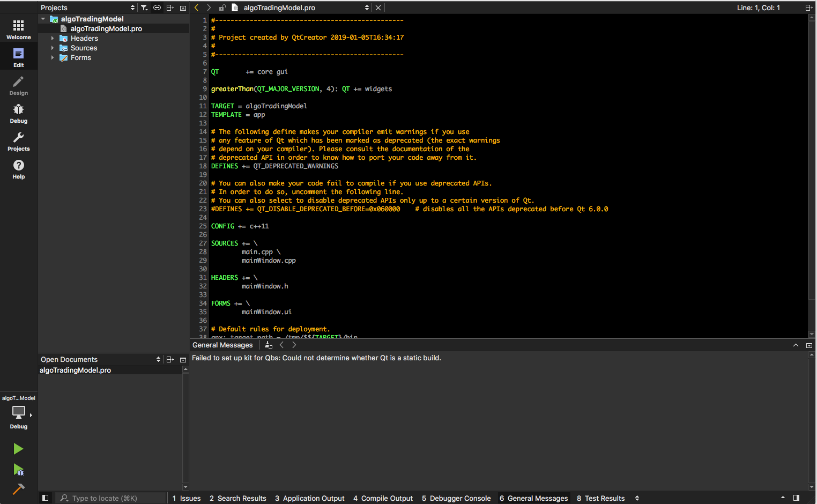Click the editor vertical scrollbar up arrow
Screen dimensions: 817x504
(x=812, y=18)
